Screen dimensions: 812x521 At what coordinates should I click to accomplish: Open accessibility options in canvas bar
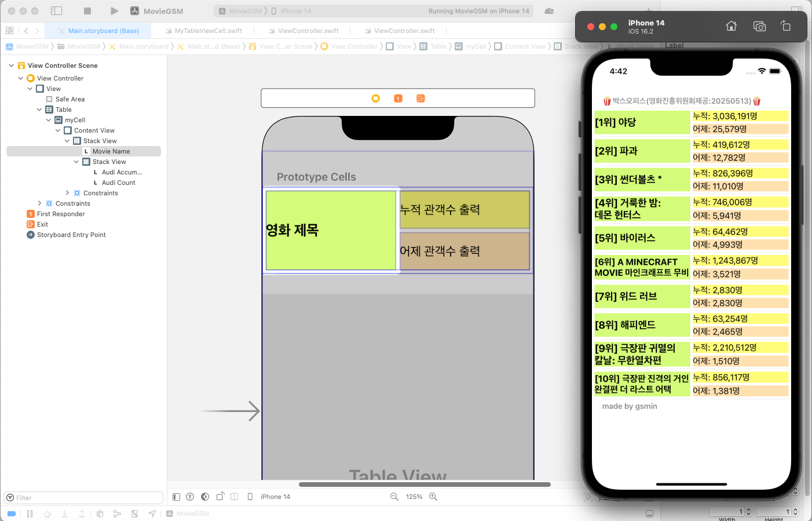(x=190, y=497)
